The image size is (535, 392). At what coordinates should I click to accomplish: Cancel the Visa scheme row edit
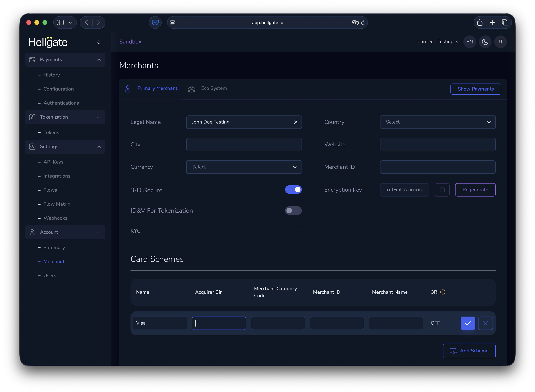pyautogui.click(x=485, y=323)
